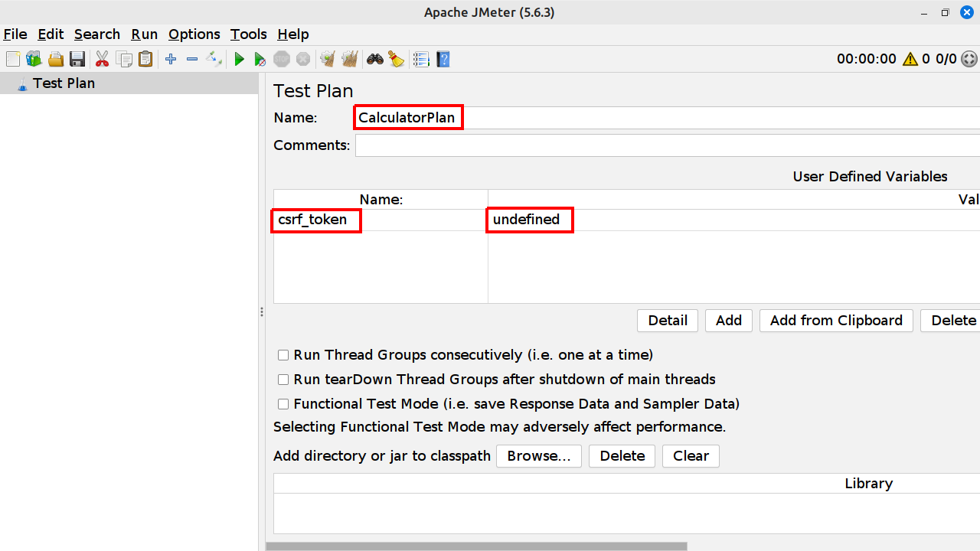
Task: Click the Stop sign toolbar icon
Action: (282, 59)
